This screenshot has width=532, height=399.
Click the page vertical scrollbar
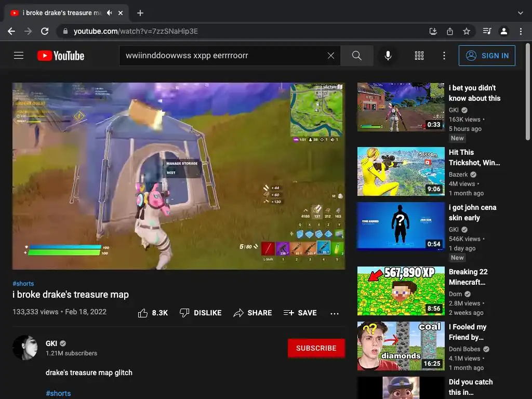[x=528, y=91]
